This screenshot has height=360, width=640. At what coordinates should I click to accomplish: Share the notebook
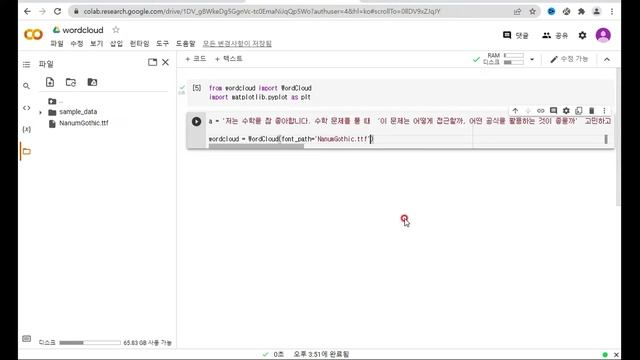[x=555, y=36]
